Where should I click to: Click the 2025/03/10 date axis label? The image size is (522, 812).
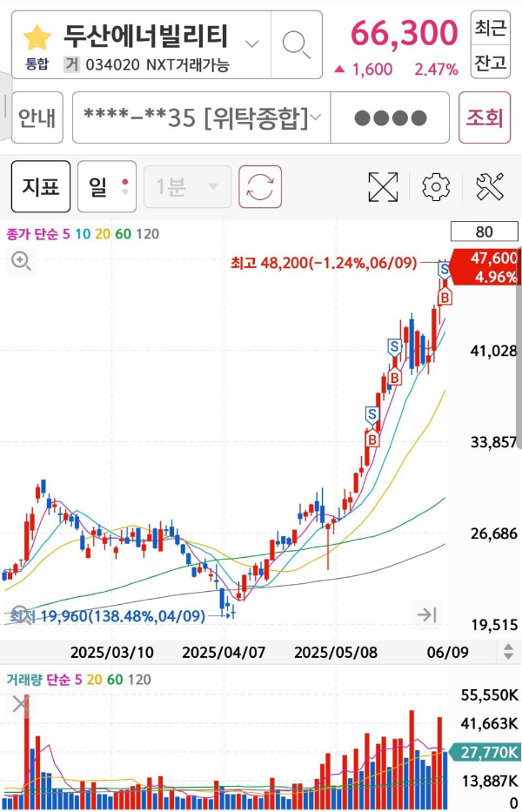[x=112, y=652]
